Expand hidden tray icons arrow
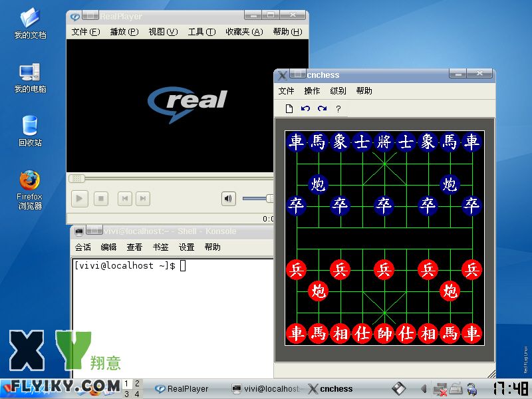The image size is (532, 399). pos(424,389)
